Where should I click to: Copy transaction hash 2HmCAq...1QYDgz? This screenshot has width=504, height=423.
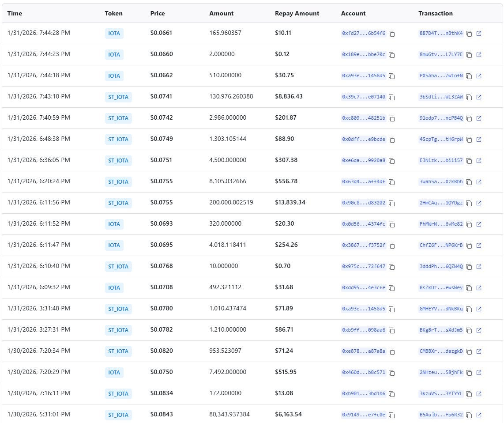point(469,203)
